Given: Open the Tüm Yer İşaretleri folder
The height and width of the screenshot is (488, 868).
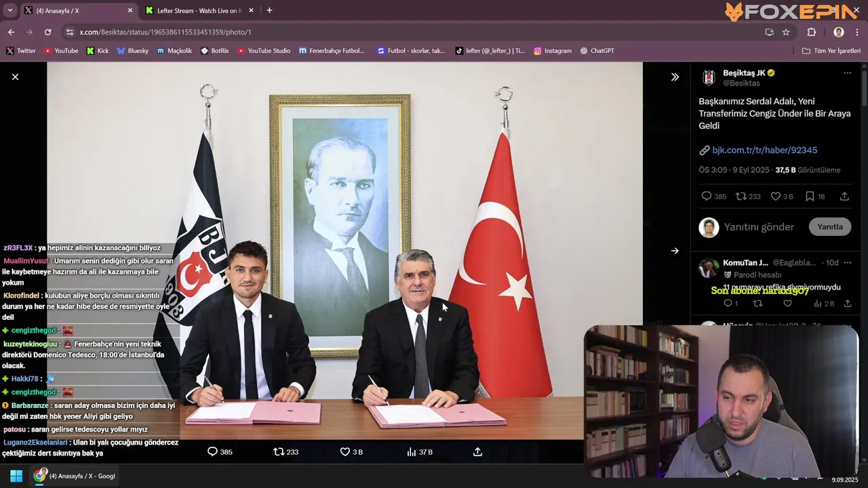Looking at the screenshot, I should pos(831,51).
